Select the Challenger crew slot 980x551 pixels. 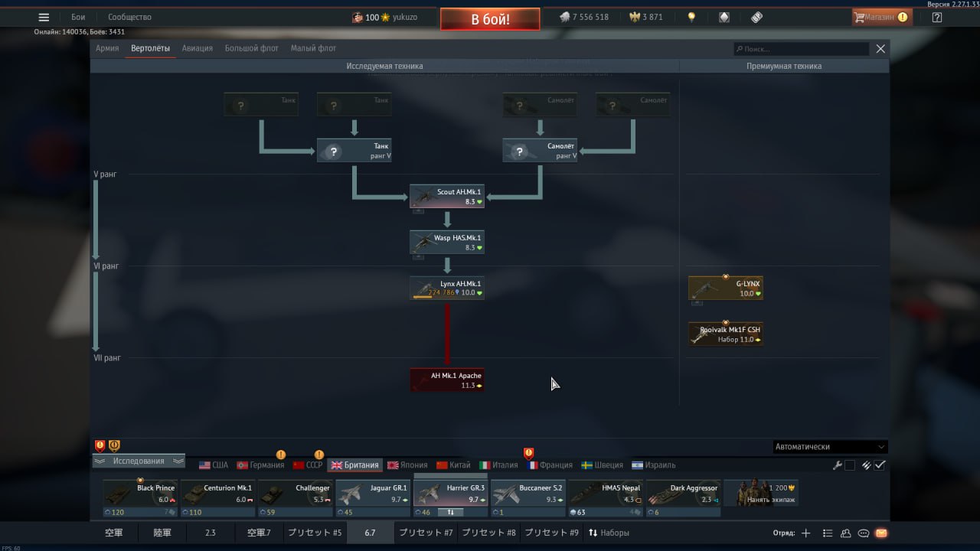[296, 498]
